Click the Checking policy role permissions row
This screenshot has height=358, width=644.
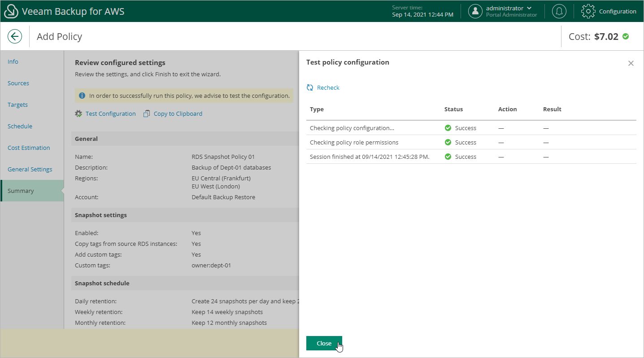coord(354,142)
